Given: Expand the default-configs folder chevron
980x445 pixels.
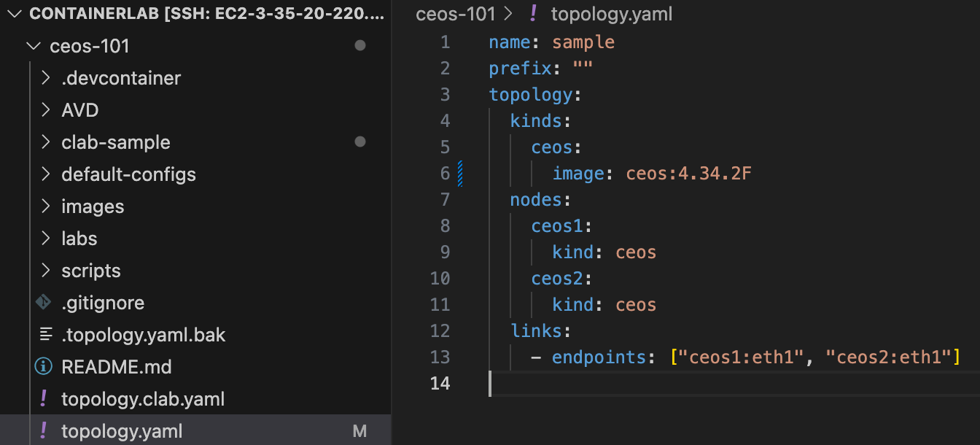Looking at the screenshot, I should pos(46,174).
